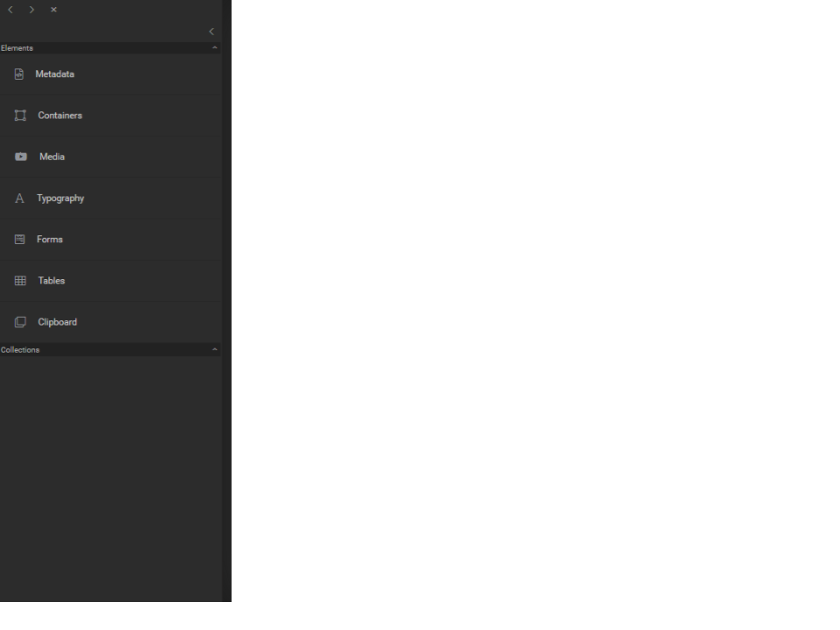Screen dimensions: 840x630
Task: Select the Media category label
Action: point(52,157)
